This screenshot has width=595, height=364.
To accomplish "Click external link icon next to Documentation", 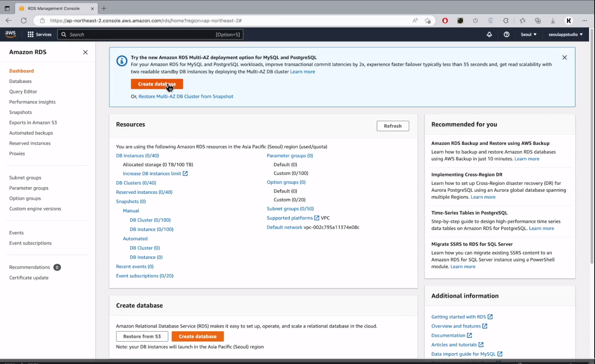I will [x=469, y=335].
